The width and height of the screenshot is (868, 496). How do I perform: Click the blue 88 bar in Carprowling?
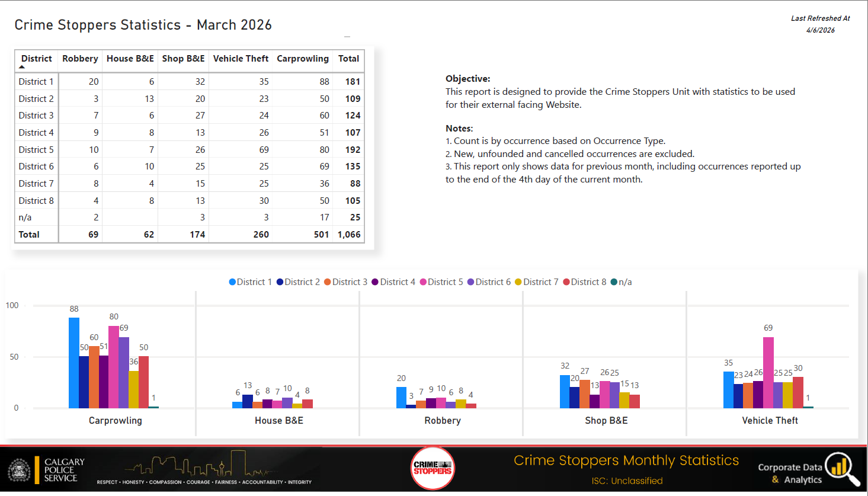(x=74, y=363)
